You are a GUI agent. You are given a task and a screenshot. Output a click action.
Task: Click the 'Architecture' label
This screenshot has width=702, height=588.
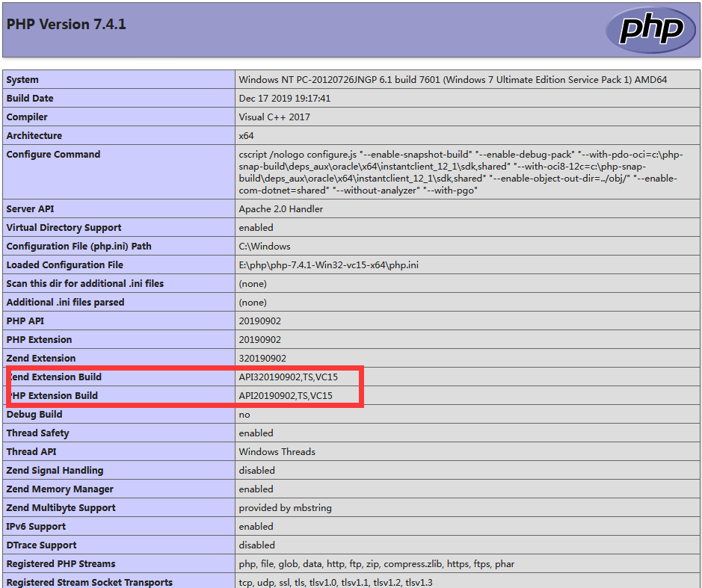tap(34, 135)
